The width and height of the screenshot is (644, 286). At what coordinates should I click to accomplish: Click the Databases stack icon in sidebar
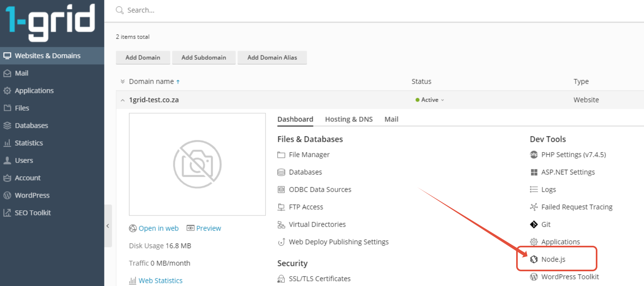point(7,125)
